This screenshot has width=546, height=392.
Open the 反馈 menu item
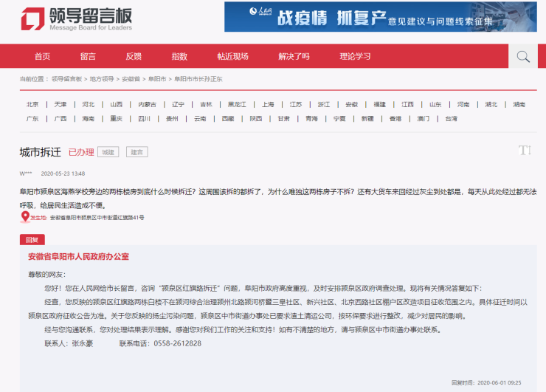pyautogui.click(x=134, y=56)
